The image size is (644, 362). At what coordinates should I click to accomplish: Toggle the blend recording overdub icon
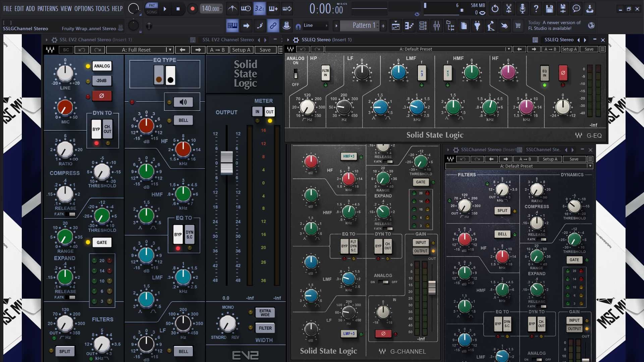tap(273, 9)
